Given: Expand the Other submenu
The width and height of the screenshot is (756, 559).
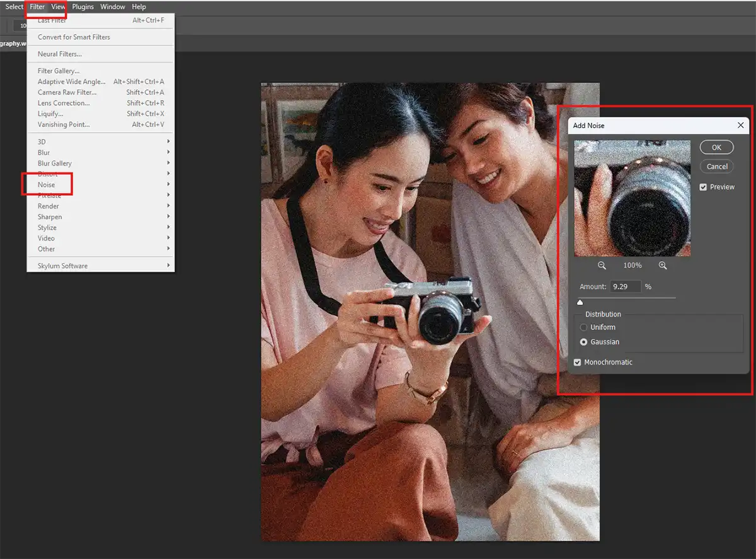Looking at the screenshot, I should 101,249.
